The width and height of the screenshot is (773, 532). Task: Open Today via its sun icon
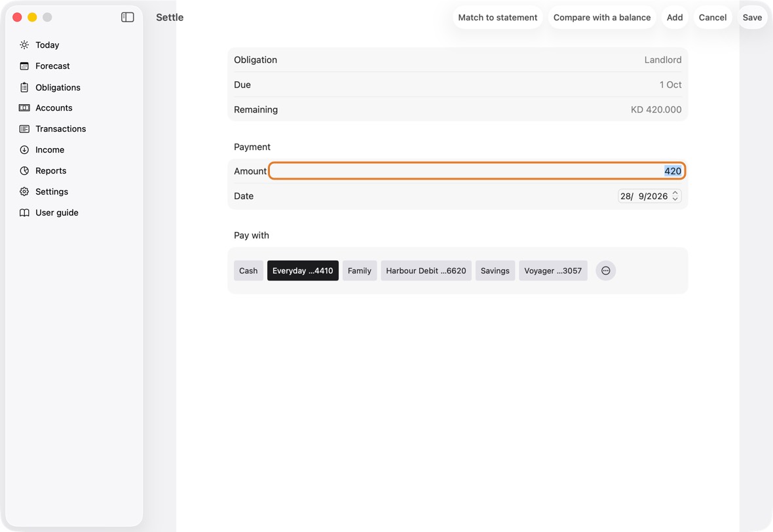24,45
